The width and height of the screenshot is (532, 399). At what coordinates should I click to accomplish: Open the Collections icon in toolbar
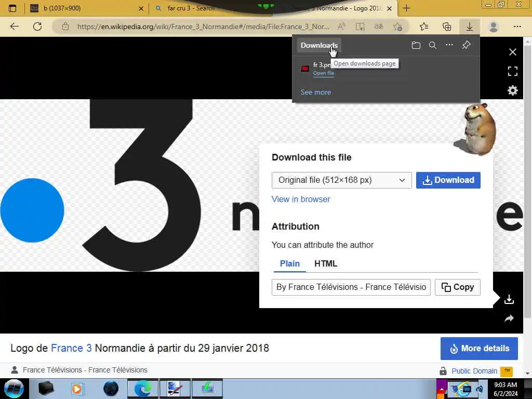447,26
